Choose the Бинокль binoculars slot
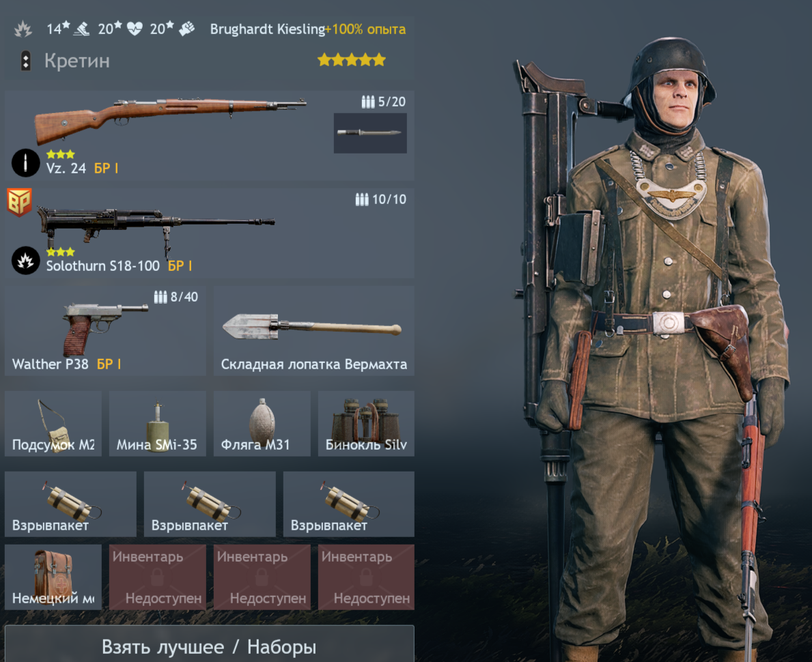The image size is (812, 662). [x=366, y=423]
